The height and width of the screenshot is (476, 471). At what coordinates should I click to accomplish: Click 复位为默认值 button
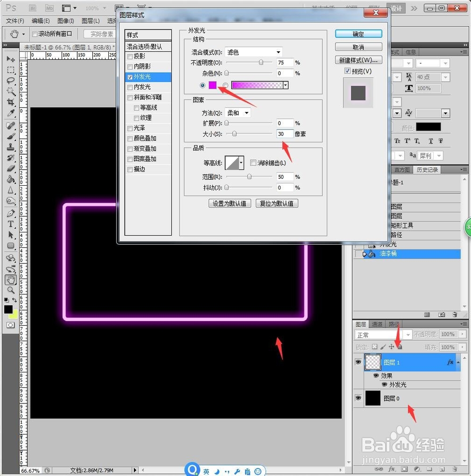coord(277,204)
